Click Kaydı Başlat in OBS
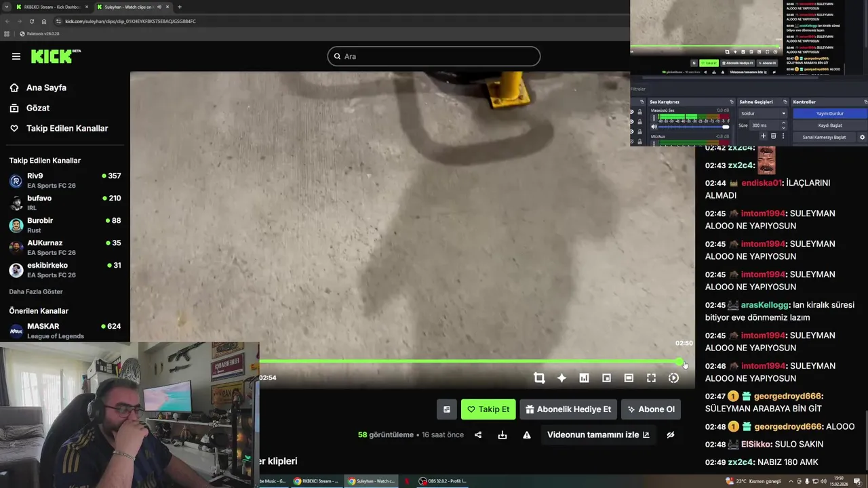868x488 pixels. (829, 125)
